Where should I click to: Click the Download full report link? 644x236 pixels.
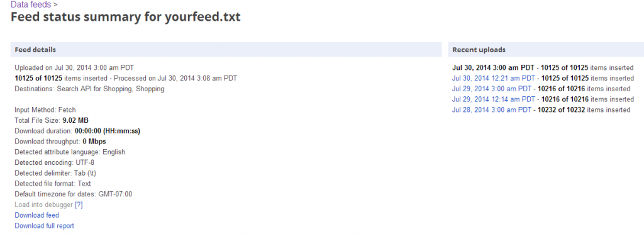[x=45, y=226]
